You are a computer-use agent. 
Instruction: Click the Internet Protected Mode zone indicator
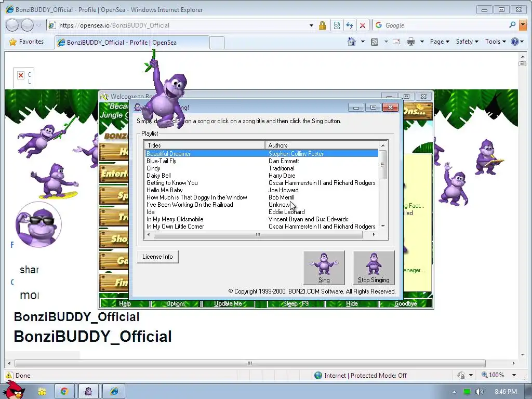click(361, 375)
